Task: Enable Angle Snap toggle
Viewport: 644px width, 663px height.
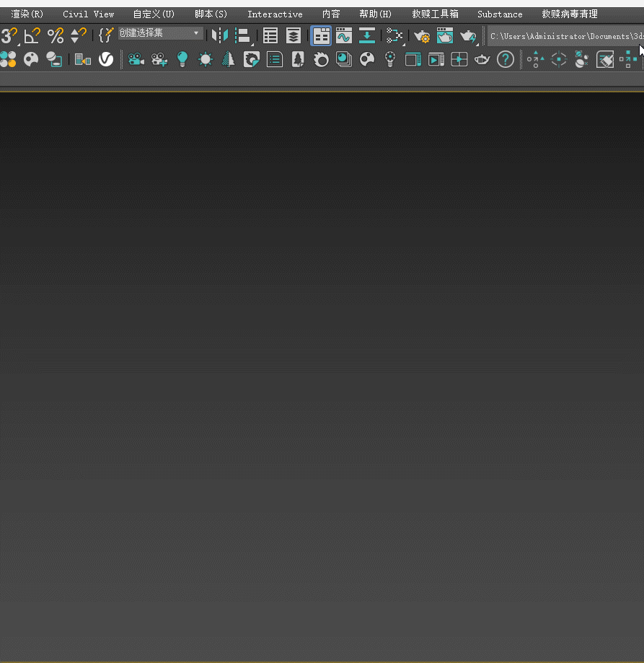Action: pos(32,35)
